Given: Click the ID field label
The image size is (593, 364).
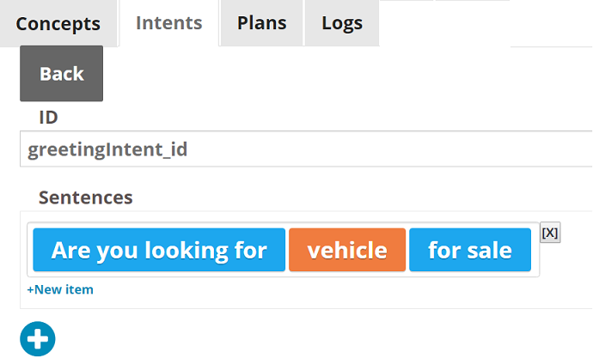Looking at the screenshot, I should tap(48, 118).
